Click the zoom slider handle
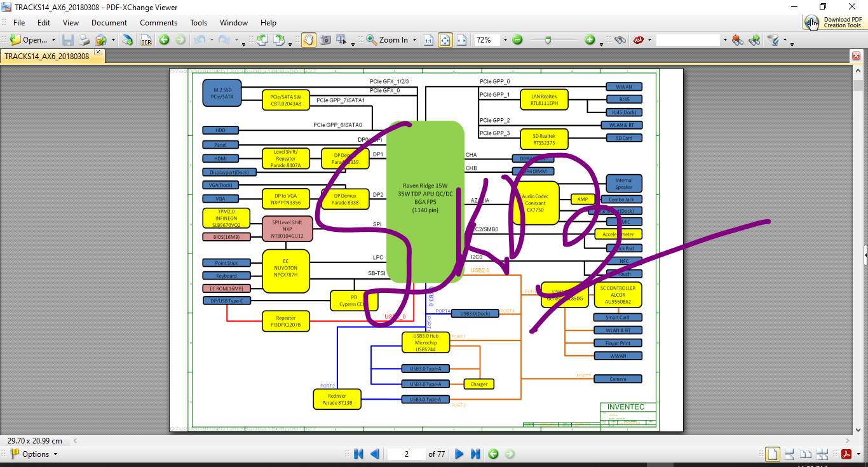 548,40
